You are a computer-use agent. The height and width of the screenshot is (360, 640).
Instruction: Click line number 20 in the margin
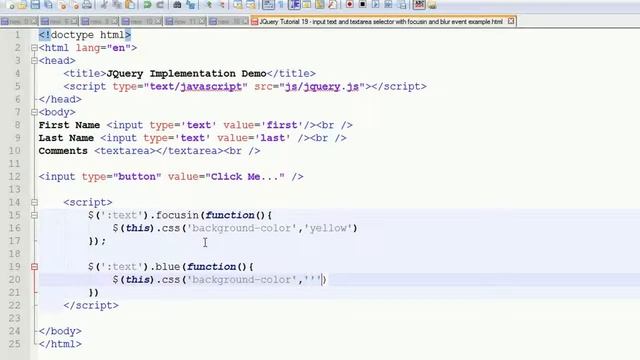point(14,280)
